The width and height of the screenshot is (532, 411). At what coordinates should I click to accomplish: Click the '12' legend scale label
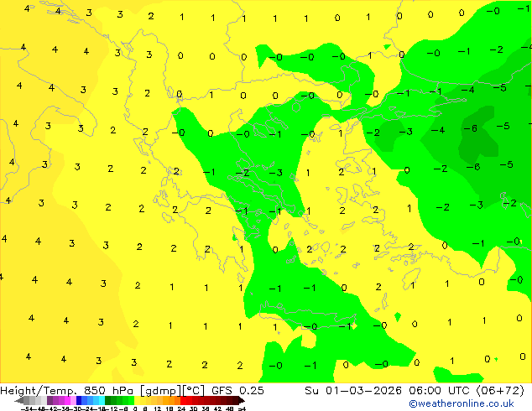157,408
